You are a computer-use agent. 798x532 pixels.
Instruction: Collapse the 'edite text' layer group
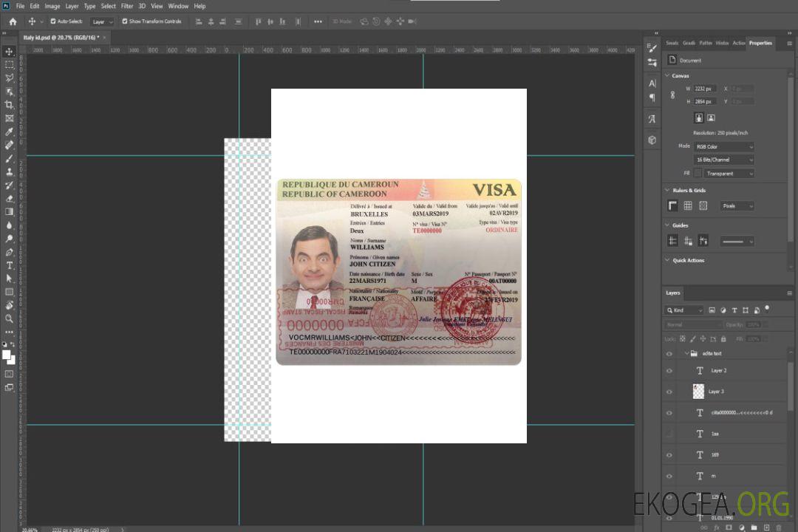pyautogui.click(x=686, y=353)
